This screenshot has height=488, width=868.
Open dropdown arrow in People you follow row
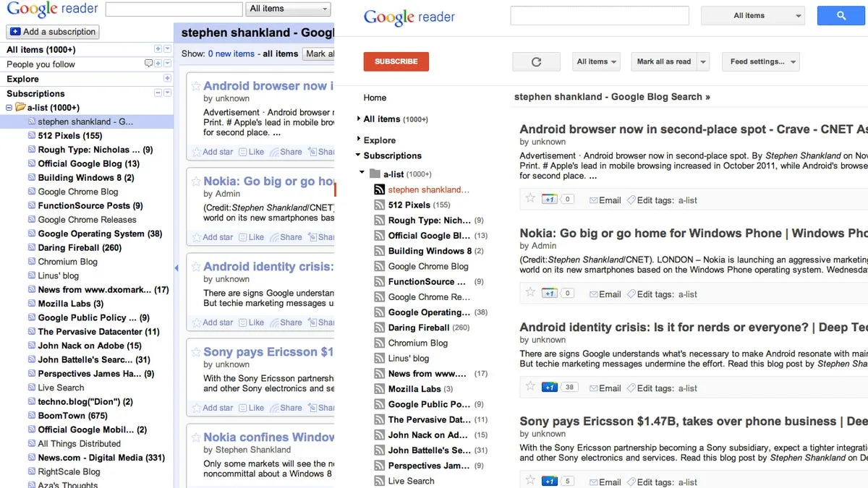[x=167, y=64]
